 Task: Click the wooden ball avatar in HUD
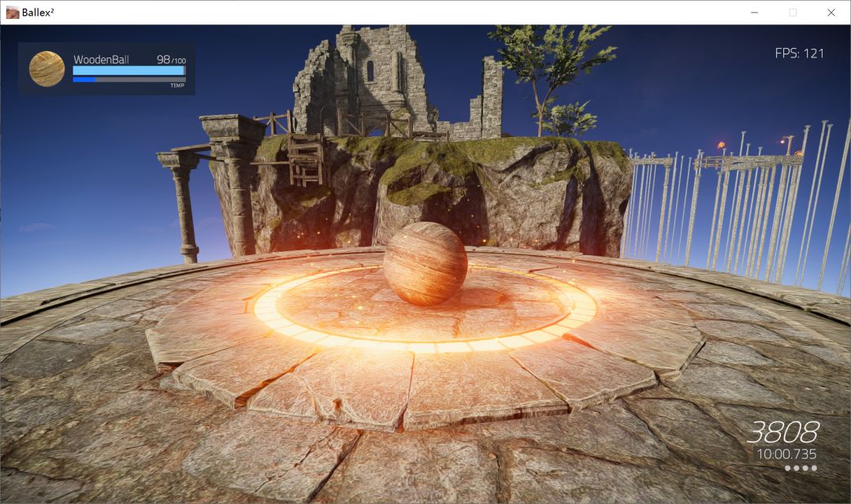click(46, 69)
